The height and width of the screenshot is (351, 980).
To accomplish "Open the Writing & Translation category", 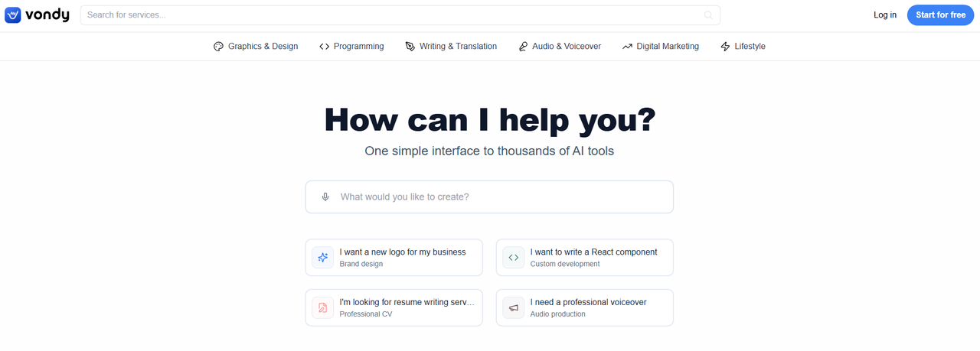I will [x=451, y=47].
